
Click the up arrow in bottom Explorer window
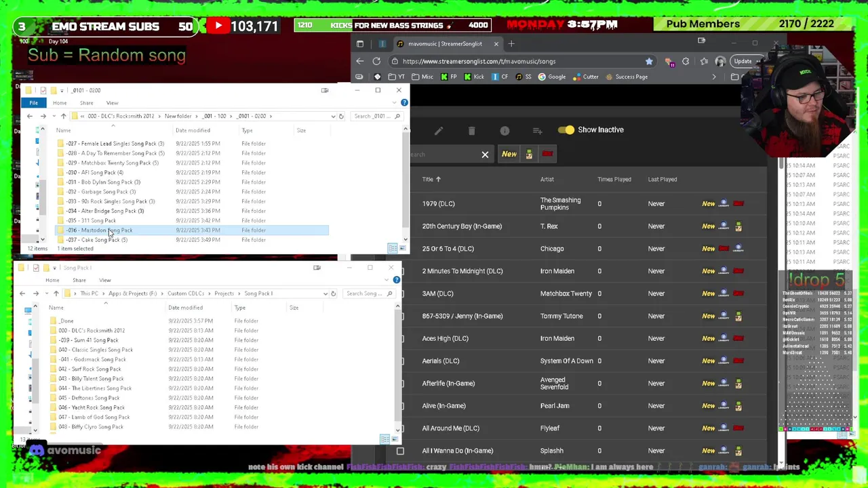click(x=56, y=293)
